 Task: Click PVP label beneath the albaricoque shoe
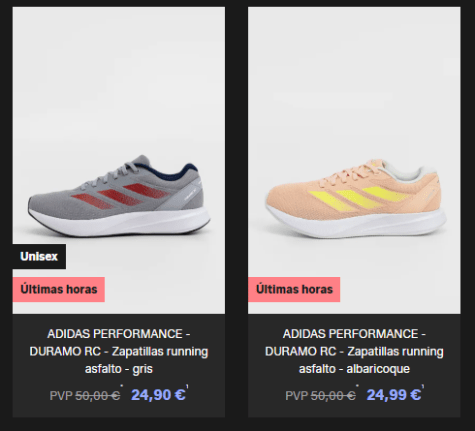pos(297,396)
